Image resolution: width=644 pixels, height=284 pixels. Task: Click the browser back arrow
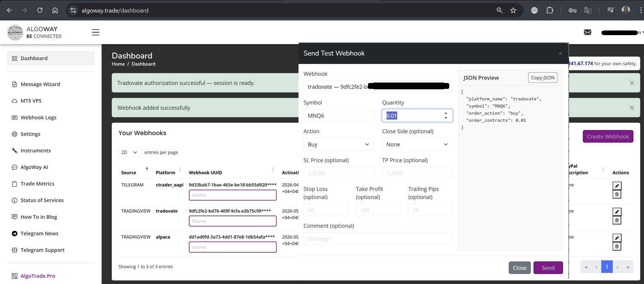[9, 10]
